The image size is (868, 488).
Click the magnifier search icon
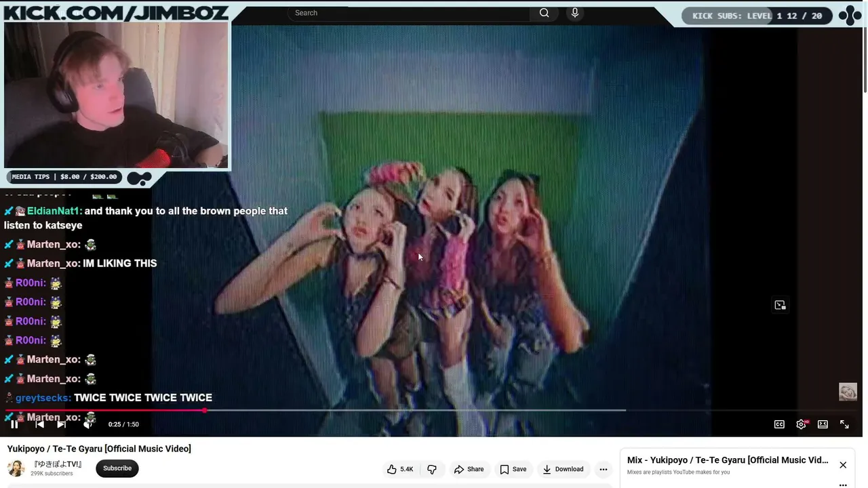[544, 13]
